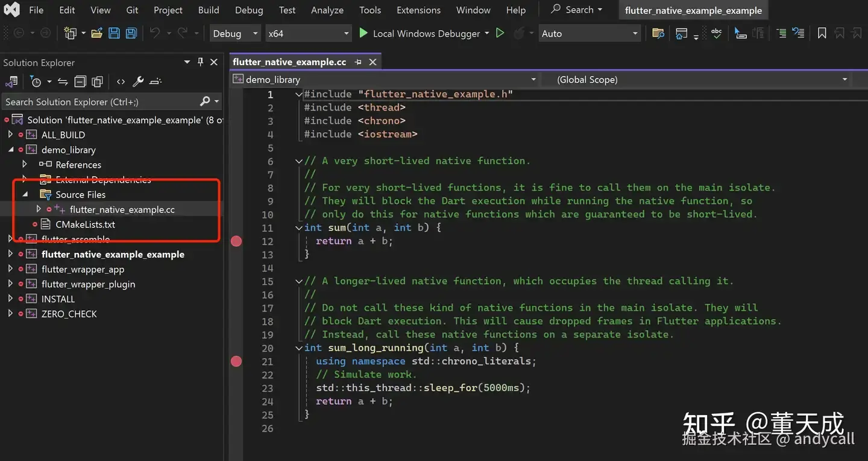Click the Local Windows Debugger button
This screenshot has height=461, width=868.
click(x=422, y=34)
